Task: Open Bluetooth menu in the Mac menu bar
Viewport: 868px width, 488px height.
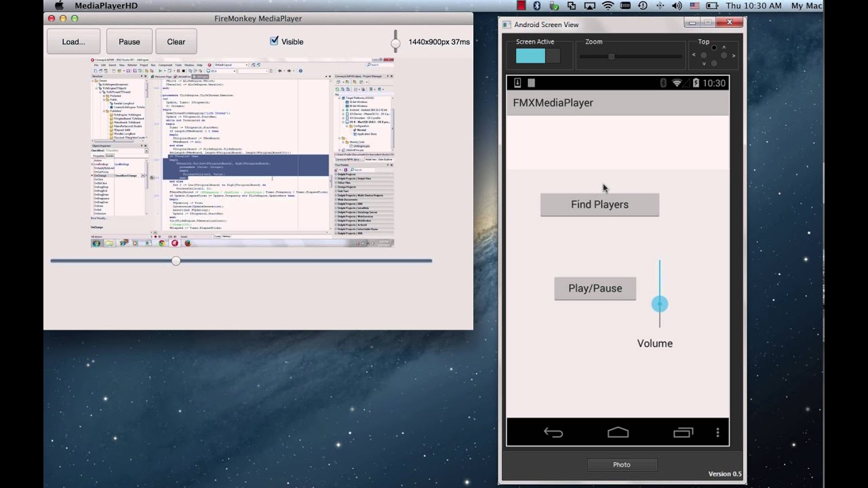Action: tap(536, 5)
